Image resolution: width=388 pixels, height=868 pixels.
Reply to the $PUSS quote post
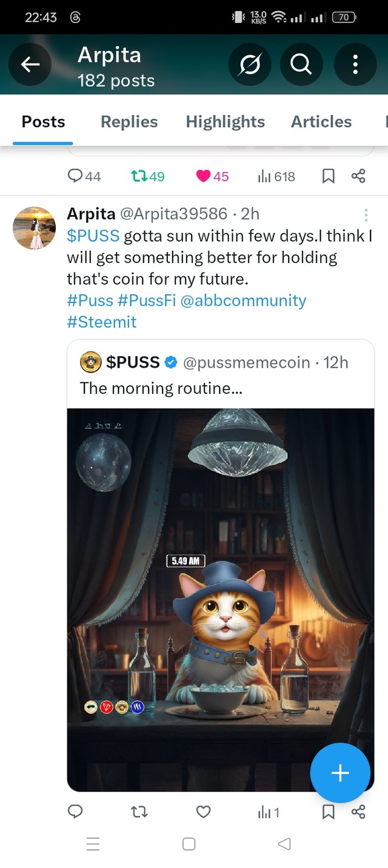(75, 812)
